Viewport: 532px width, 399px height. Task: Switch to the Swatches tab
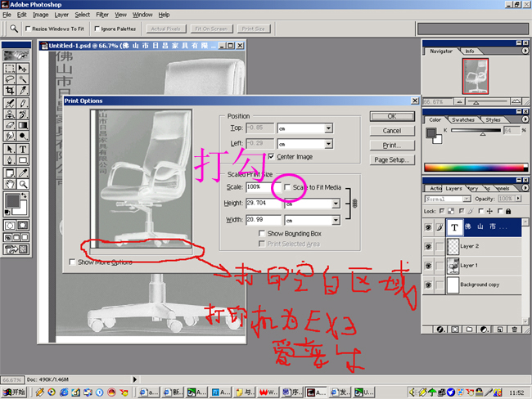point(463,119)
